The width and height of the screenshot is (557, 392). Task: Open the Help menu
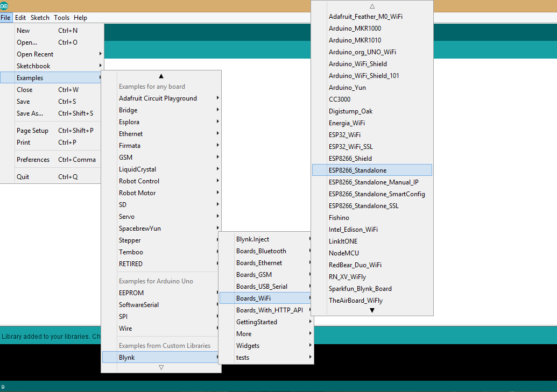coord(80,17)
